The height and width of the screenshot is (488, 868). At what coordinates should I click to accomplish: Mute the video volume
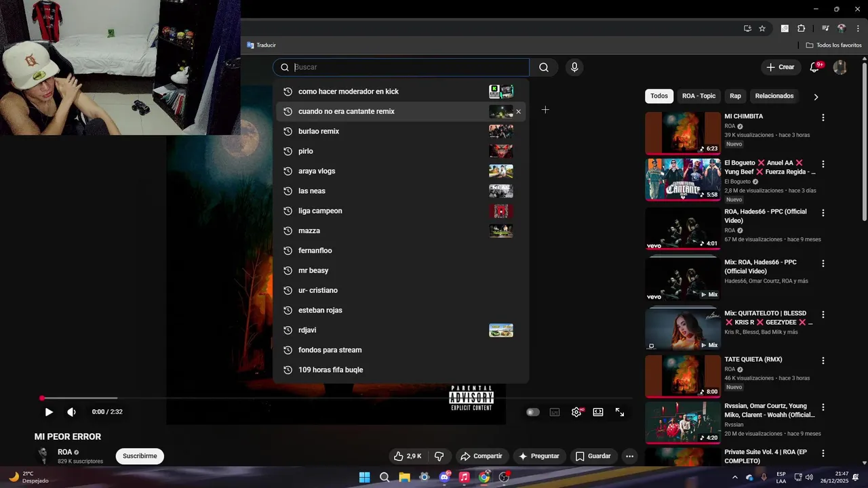point(71,412)
